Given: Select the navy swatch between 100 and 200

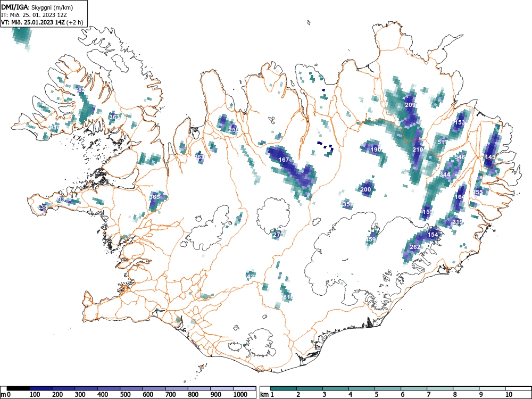Looking at the screenshot, I should [41, 388].
